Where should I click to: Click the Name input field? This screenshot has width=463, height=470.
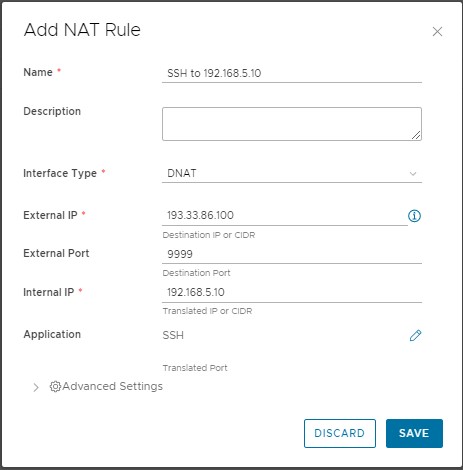point(292,73)
